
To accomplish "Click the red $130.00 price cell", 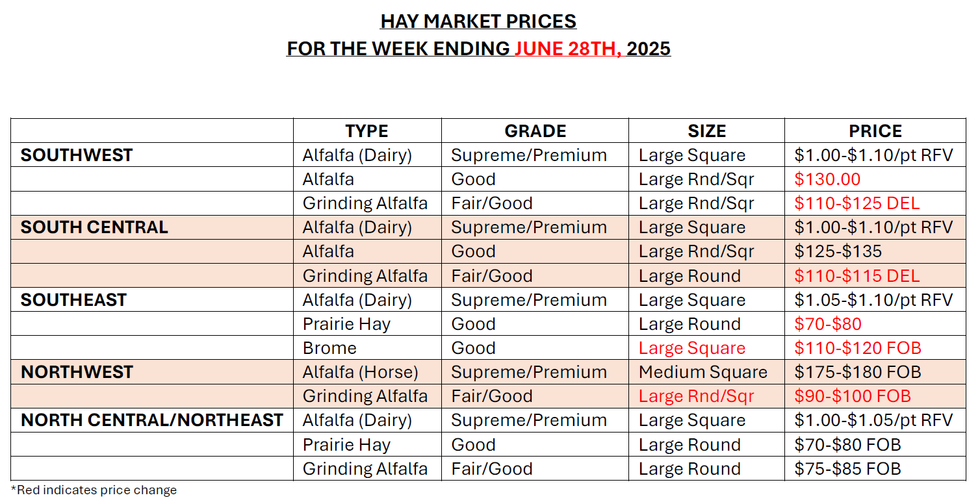I will point(827,179).
